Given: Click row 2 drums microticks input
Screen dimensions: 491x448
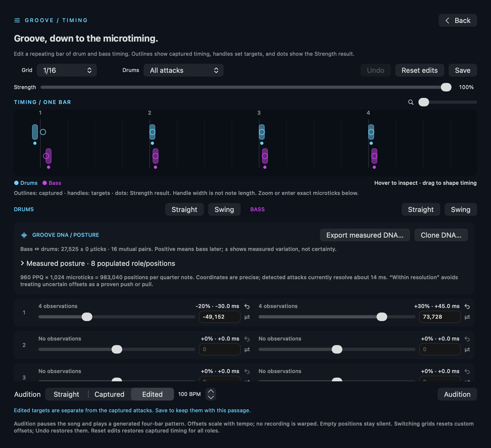Looking at the screenshot, I should click(220, 349).
